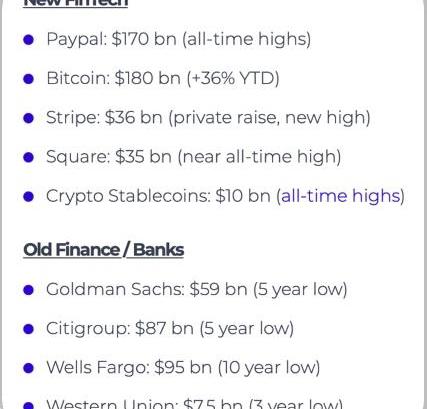Click the bullet dot beside Paypal

coord(29,40)
